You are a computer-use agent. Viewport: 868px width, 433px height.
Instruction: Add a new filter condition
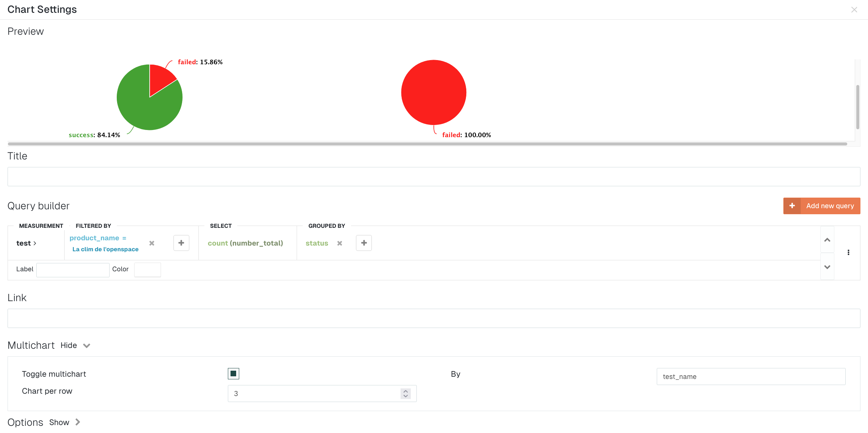181,243
